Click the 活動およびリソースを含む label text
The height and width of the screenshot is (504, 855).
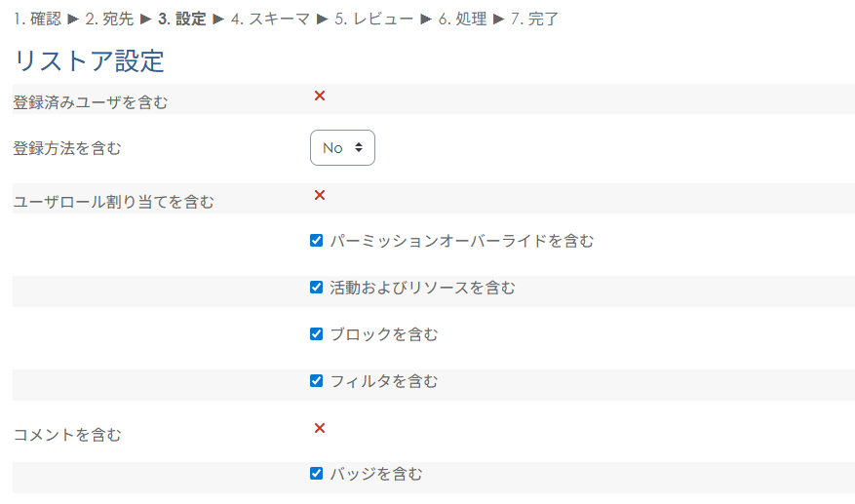click(x=422, y=287)
